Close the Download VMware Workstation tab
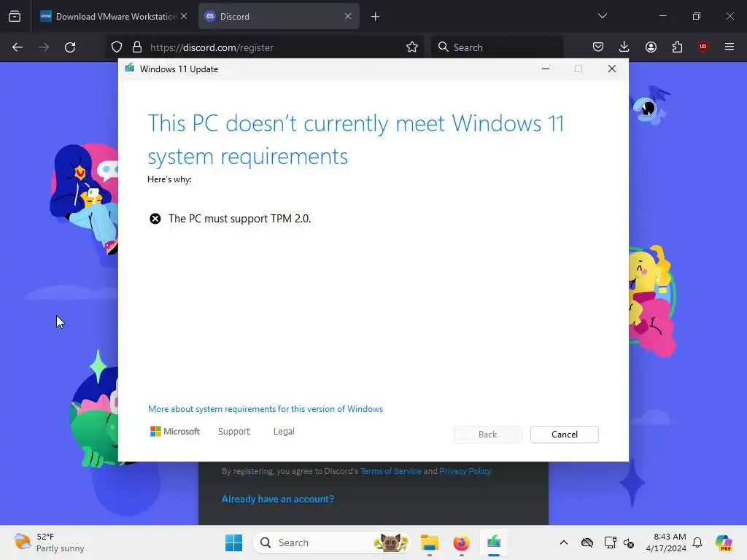The height and width of the screenshot is (560, 747). [x=184, y=16]
